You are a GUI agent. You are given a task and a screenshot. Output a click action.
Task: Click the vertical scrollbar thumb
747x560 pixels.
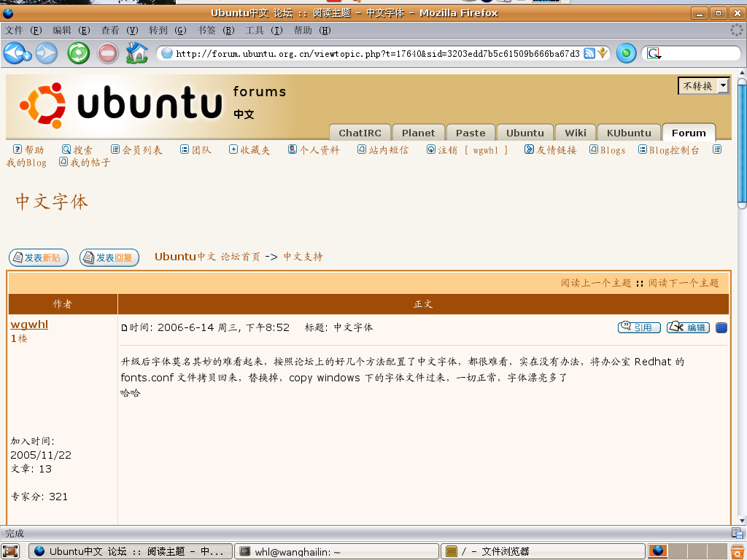(x=742, y=143)
